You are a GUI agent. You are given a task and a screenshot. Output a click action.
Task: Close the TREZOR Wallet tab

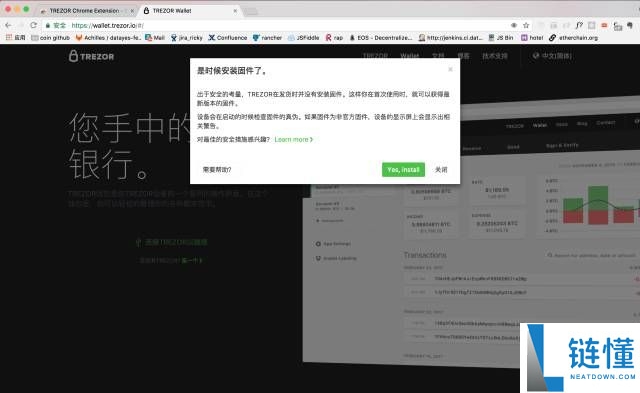[235, 11]
